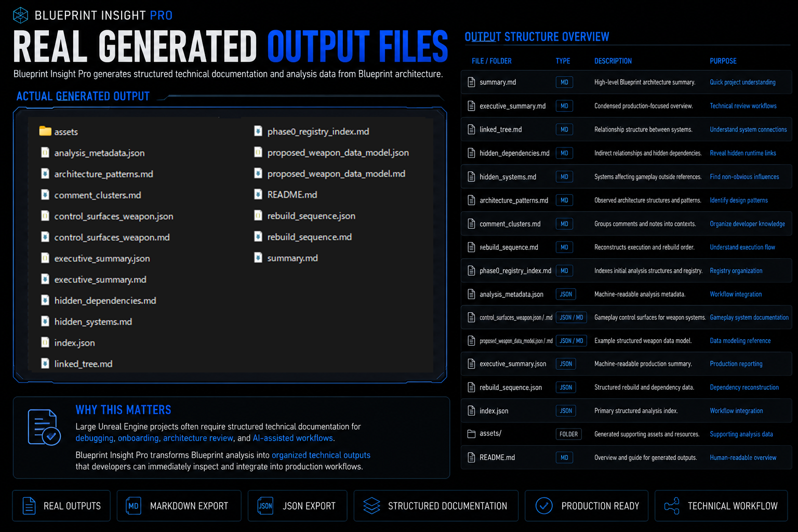Click the document icon on Real Outputs
The width and height of the screenshot is (798, 532).
coord(30,506)
